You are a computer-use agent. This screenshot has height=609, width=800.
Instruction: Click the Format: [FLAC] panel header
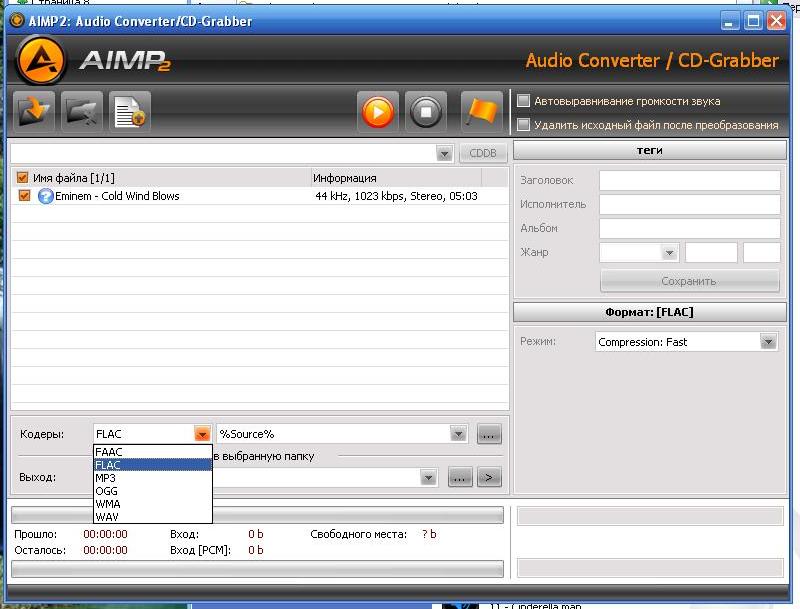point(649,312)
